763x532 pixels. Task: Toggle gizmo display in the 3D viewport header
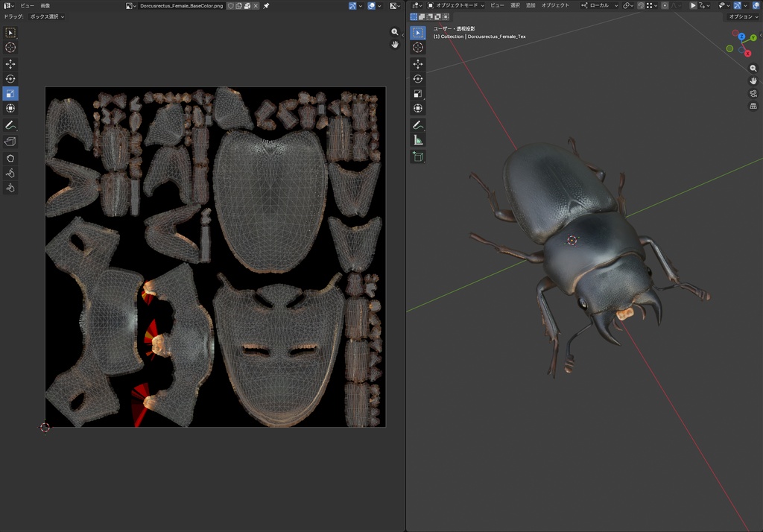coord(737,5)
